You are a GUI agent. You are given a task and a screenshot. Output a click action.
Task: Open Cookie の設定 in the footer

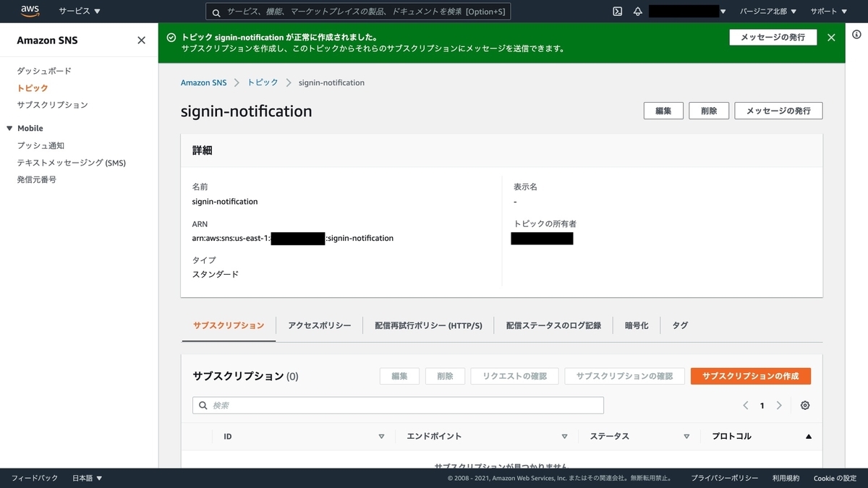(x=835, y=479)
